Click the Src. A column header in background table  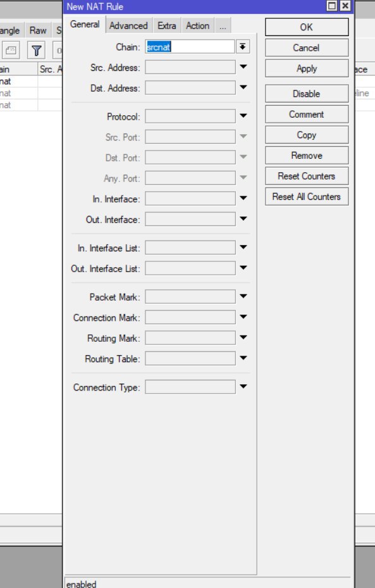click(x=51, y=70)
